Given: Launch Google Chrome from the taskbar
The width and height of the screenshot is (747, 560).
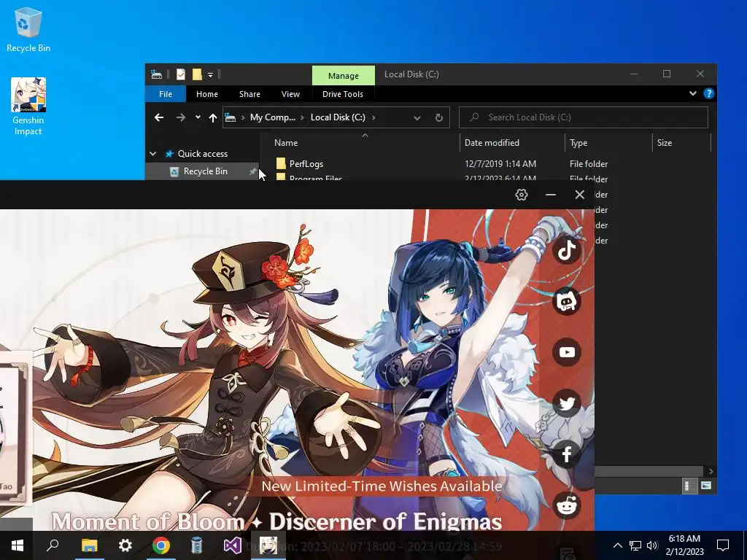Looking at the screenshot, I should coord(161,545).
